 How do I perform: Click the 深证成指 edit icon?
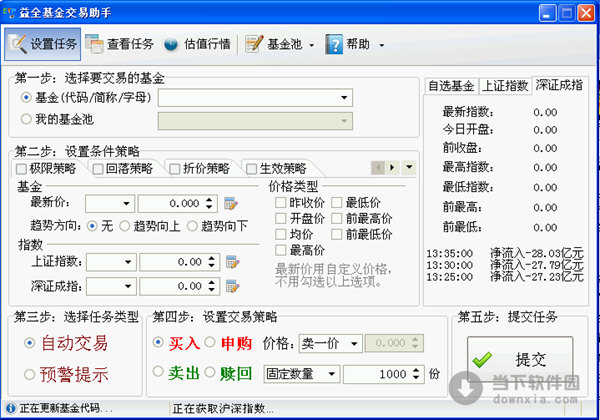coord(233,287)
